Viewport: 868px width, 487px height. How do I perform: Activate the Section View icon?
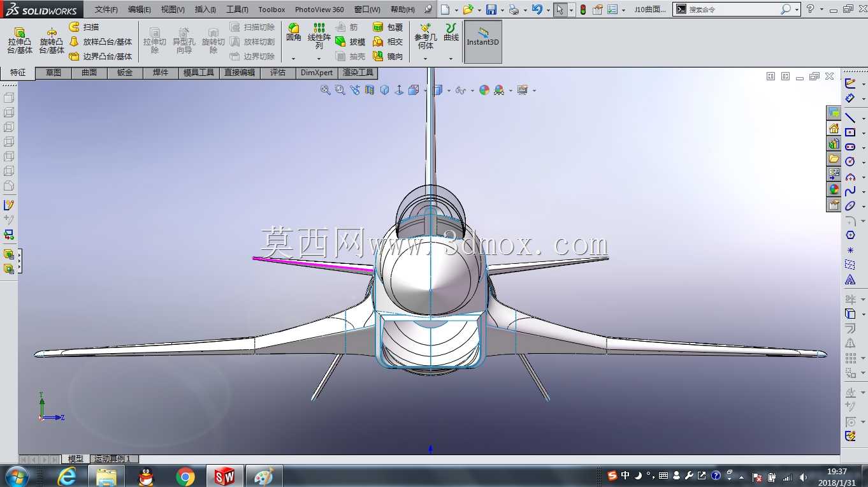coord(370,91)
